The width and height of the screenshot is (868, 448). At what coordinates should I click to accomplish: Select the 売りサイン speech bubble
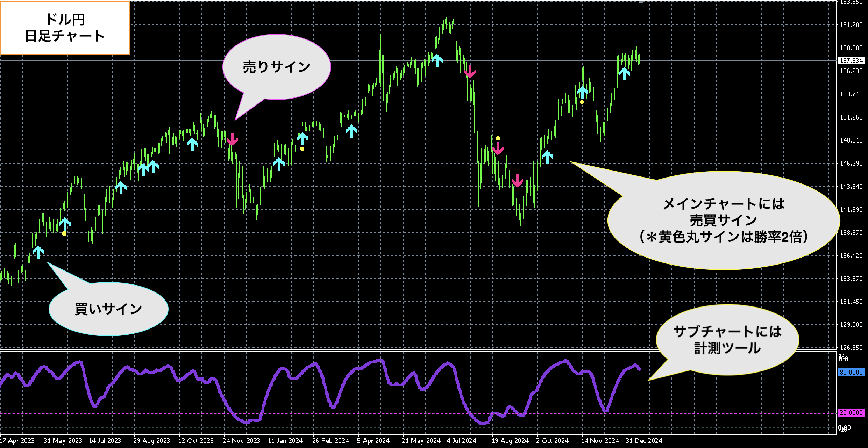click(x=277, y=67)
